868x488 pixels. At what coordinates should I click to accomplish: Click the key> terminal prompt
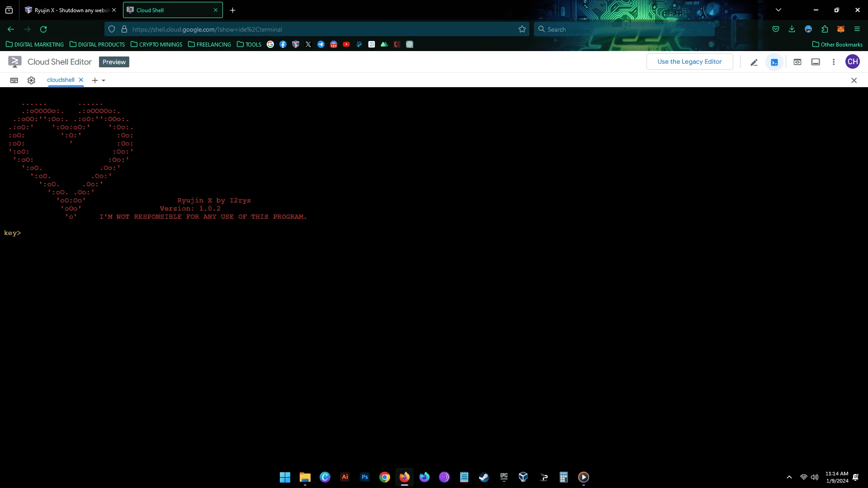click(13, 233)
